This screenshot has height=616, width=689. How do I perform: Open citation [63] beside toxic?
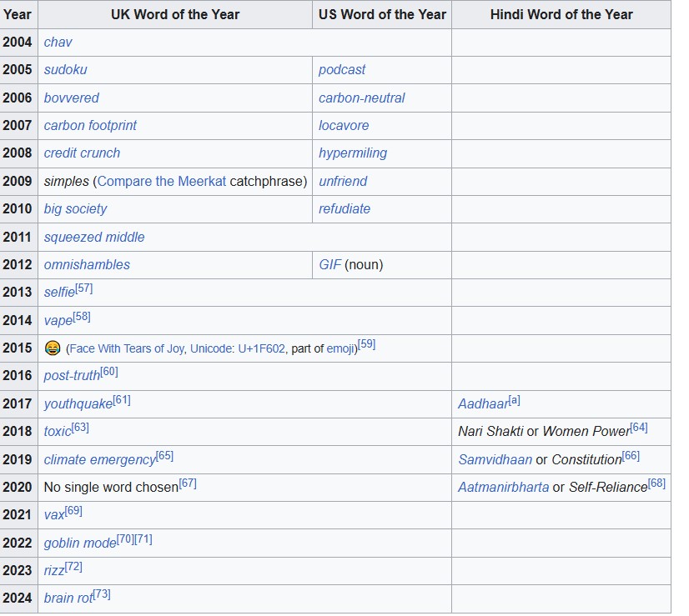pyautogui.click(x=80, y=428)
